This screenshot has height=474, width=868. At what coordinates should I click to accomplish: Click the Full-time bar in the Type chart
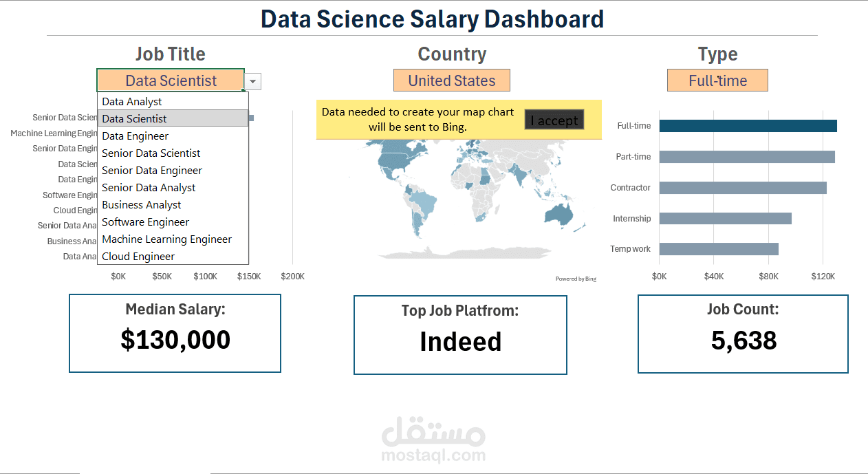coord(748,125)
